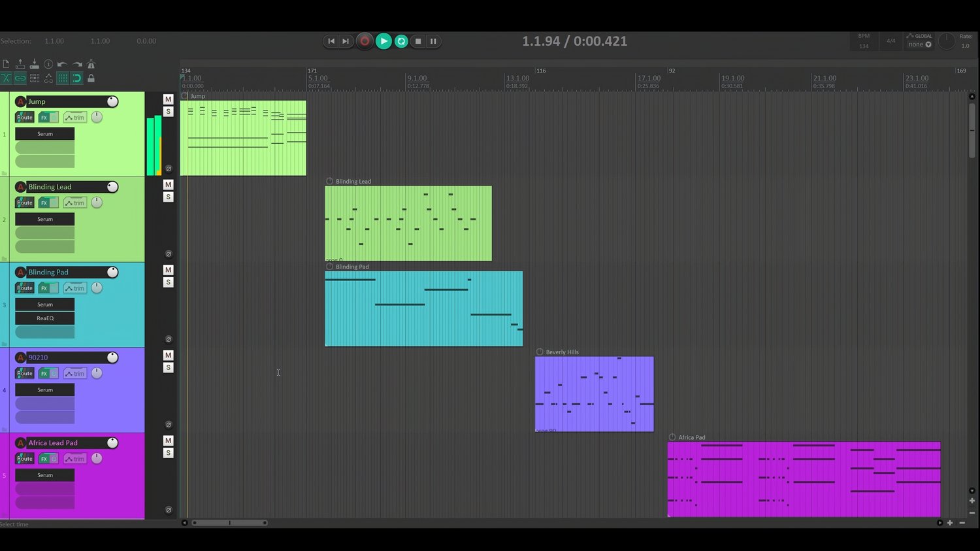Screen dimensions: 980x551
Task: Click the record button in transport
Action: (x=365, y=41)
